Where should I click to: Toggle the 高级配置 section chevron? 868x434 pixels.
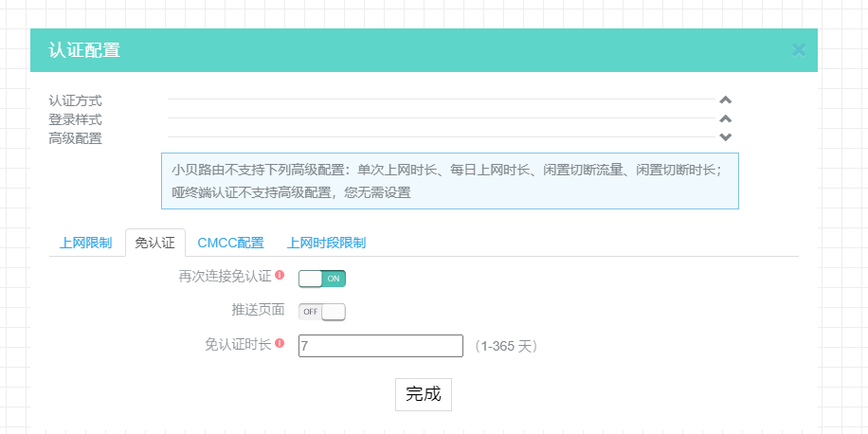[725, 137]
